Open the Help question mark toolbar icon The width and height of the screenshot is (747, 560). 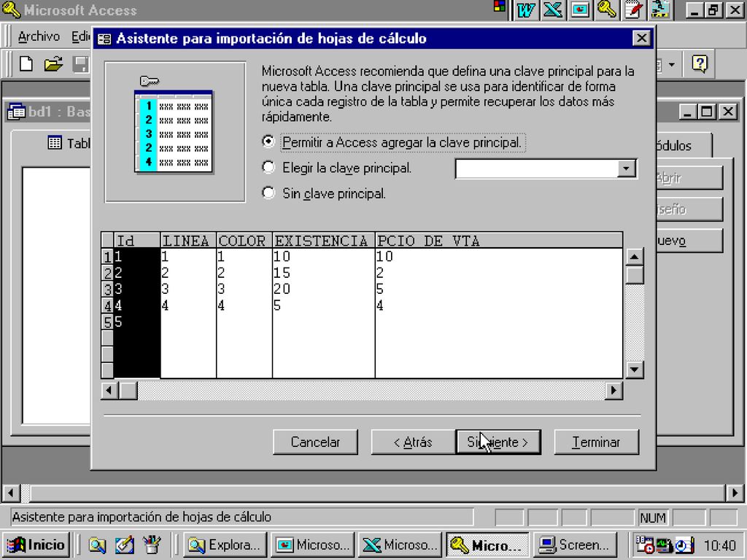[700, 64]
